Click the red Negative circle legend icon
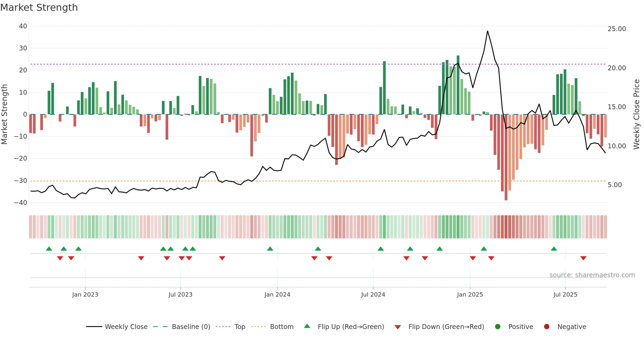644x362 pixels. pyautogui.click(x=547, y=327)
